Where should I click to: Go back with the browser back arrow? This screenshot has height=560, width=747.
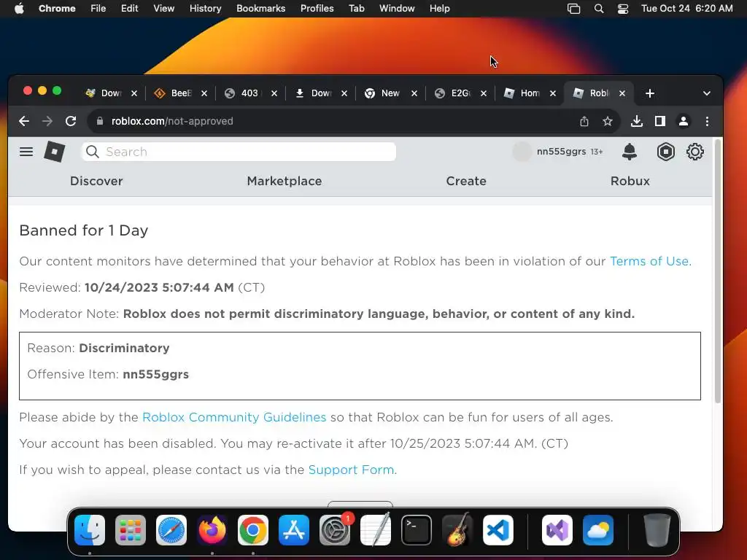click(x=24, y=122)
